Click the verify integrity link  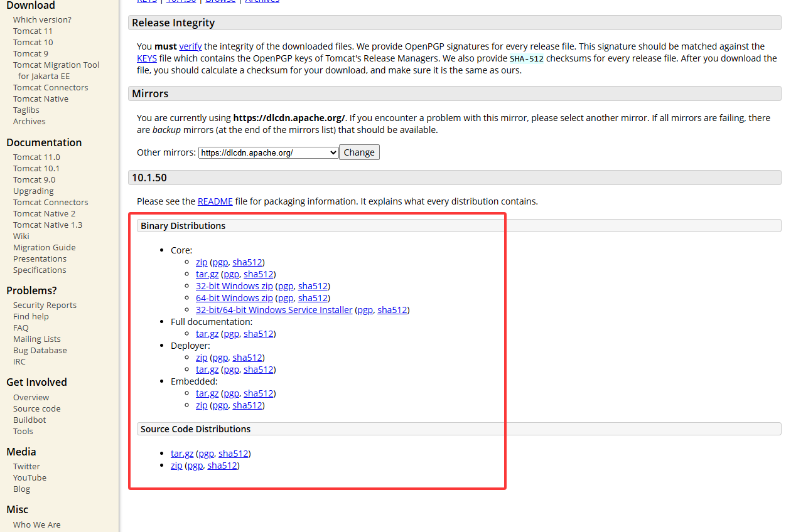(190, 46)
